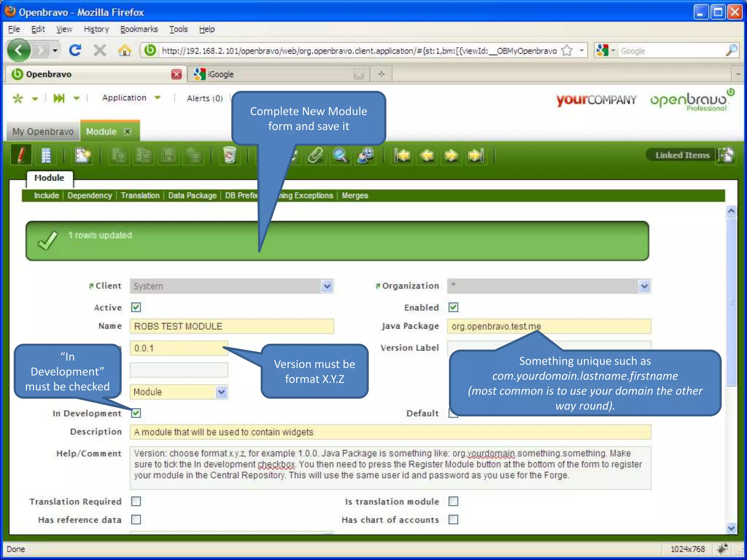Expand the Quick Create dropdown arrow
The width and height of the screenshot is (747, 560).
pyautogui.click(x=35, y=98)
